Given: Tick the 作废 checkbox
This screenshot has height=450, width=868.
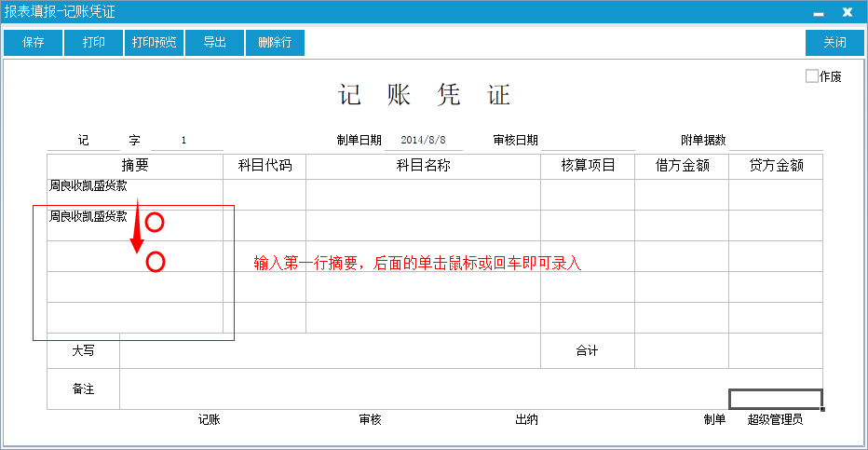Looking at the screenshot, I should click(x=811, y=75).
